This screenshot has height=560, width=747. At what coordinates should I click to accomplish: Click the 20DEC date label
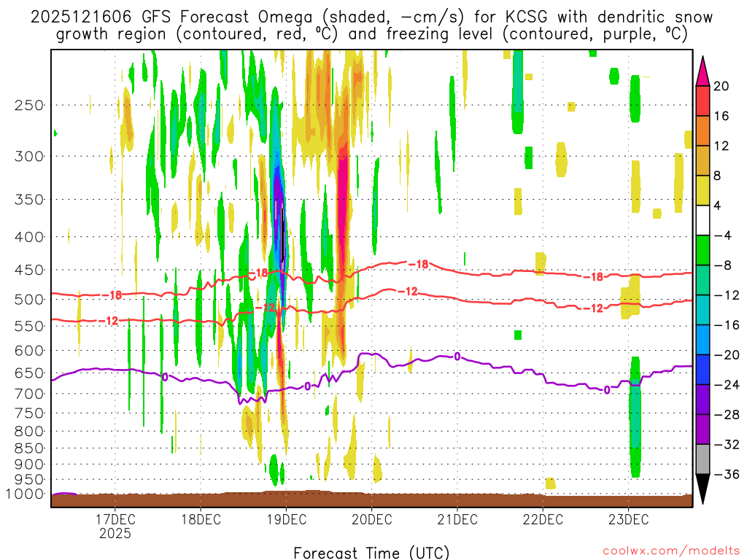click(371, 519)
